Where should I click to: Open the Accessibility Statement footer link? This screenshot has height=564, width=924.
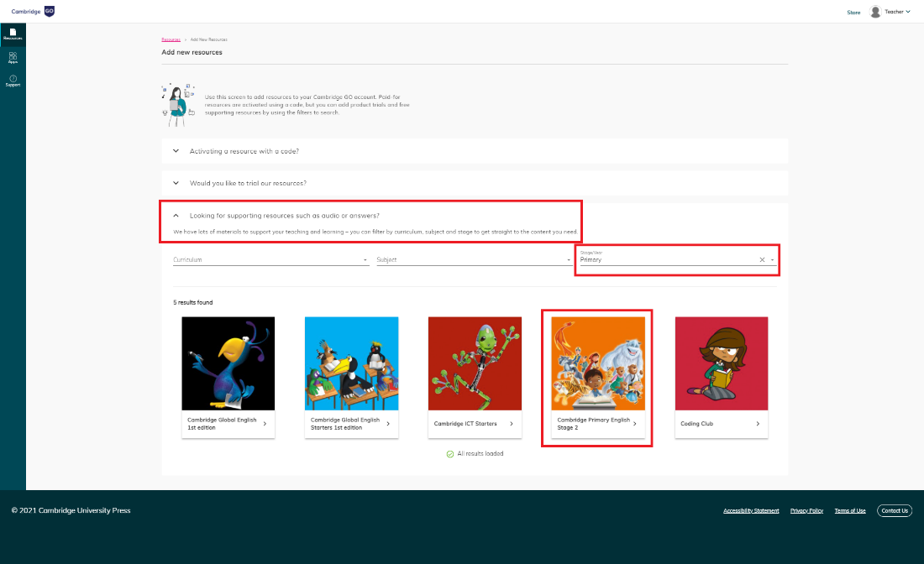pyautogui.click(x=751, y=511)
